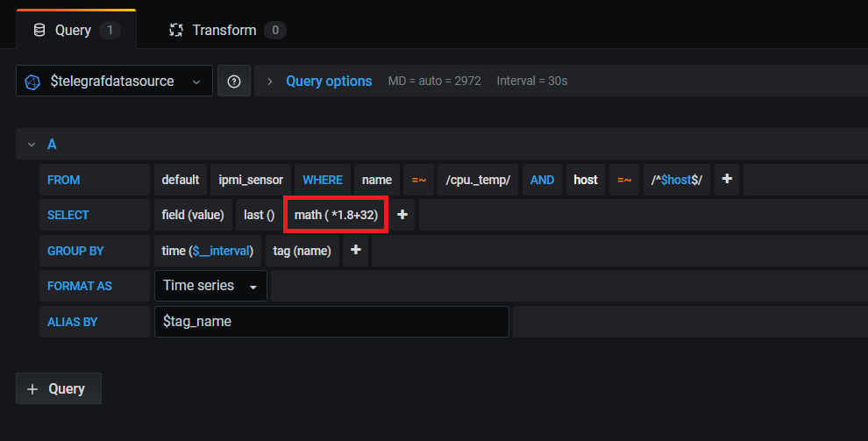Add a WHERE condition with plus
Viewport: 868px width, 441px height.
coord(727,179)
